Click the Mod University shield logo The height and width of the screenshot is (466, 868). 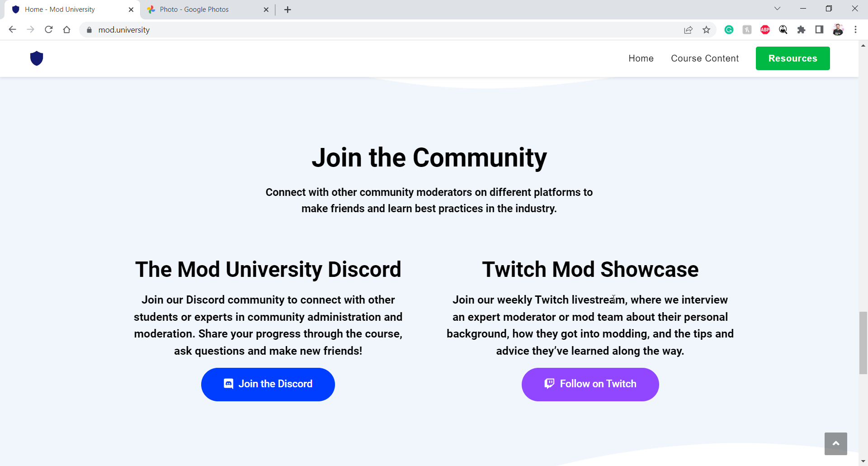pos(37,58)
